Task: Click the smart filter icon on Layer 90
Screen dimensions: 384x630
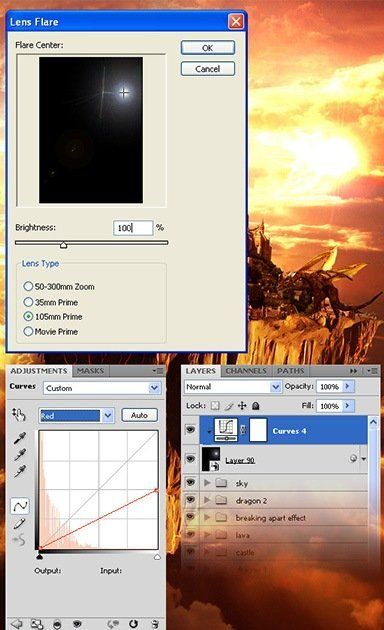Action: click(353, 458)
